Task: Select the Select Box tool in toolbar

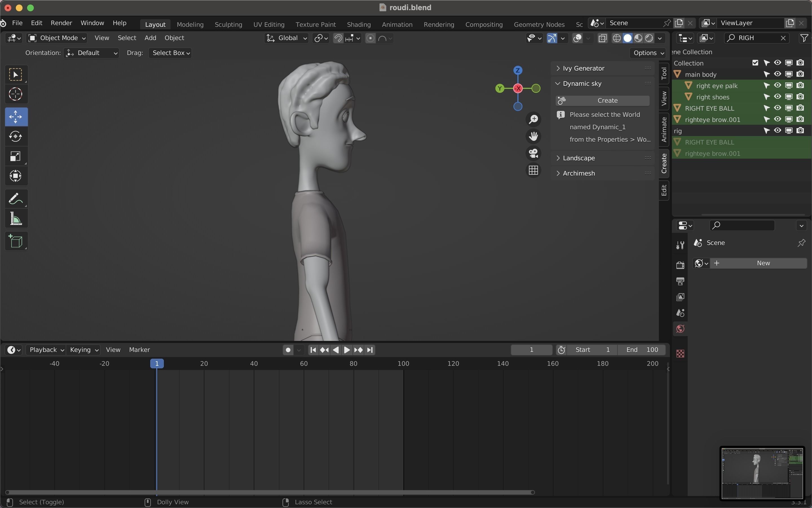Action: [16, 74]
